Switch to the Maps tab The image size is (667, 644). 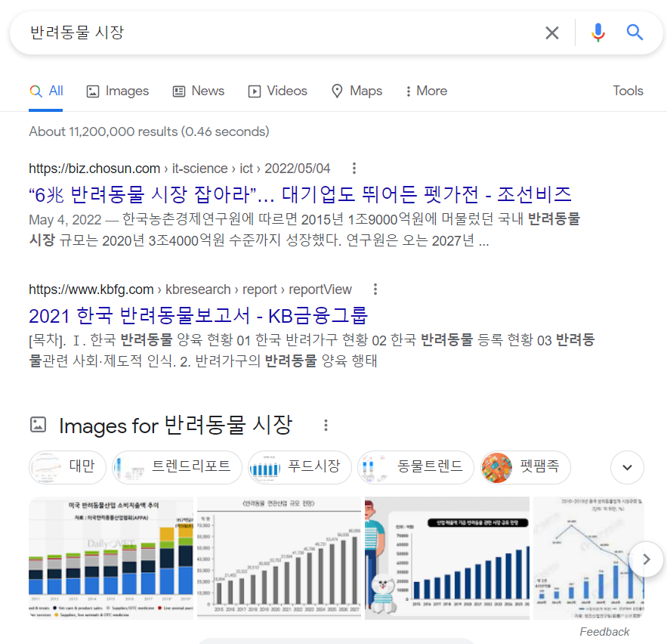(357, 91)
